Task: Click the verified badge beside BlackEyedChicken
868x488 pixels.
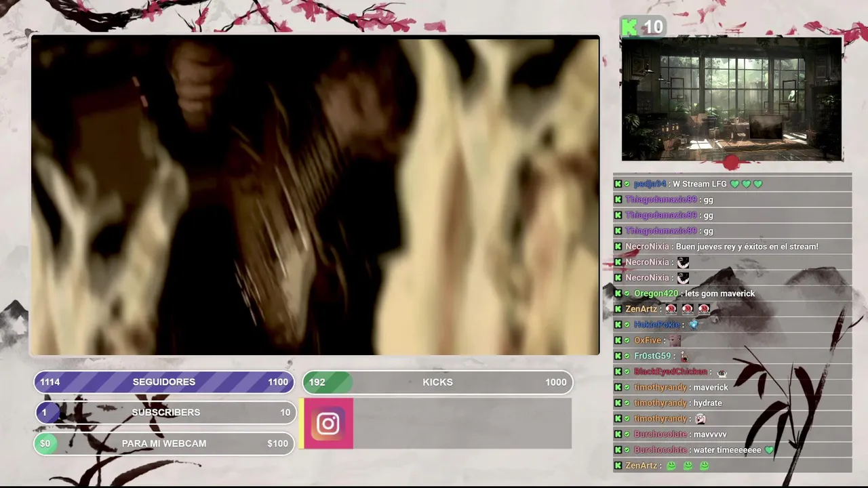Action: click(627, 371)
